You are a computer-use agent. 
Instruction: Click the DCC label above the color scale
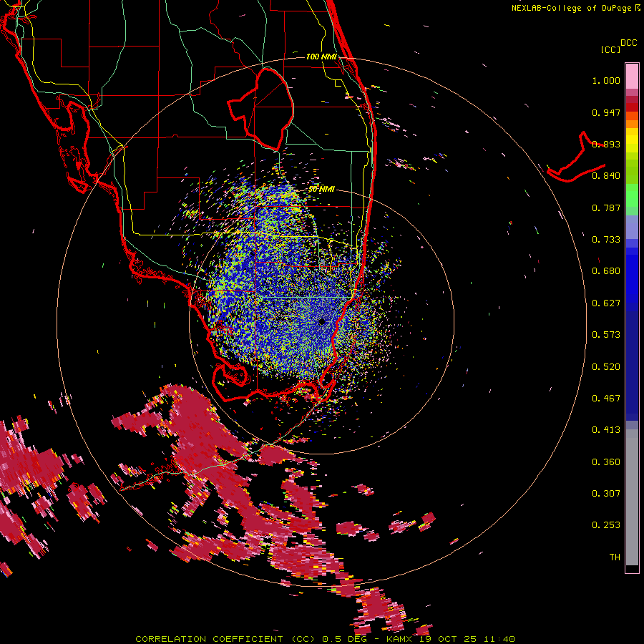tap(628, 43)
